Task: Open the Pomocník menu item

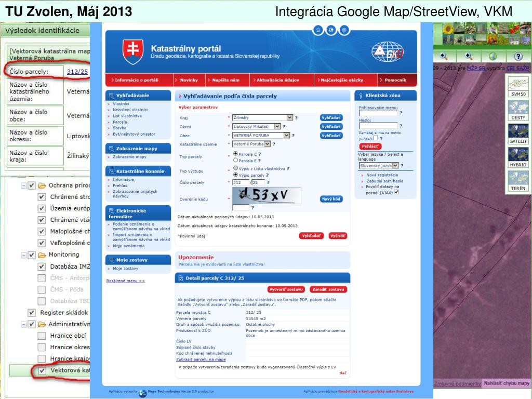Action: 395,80
